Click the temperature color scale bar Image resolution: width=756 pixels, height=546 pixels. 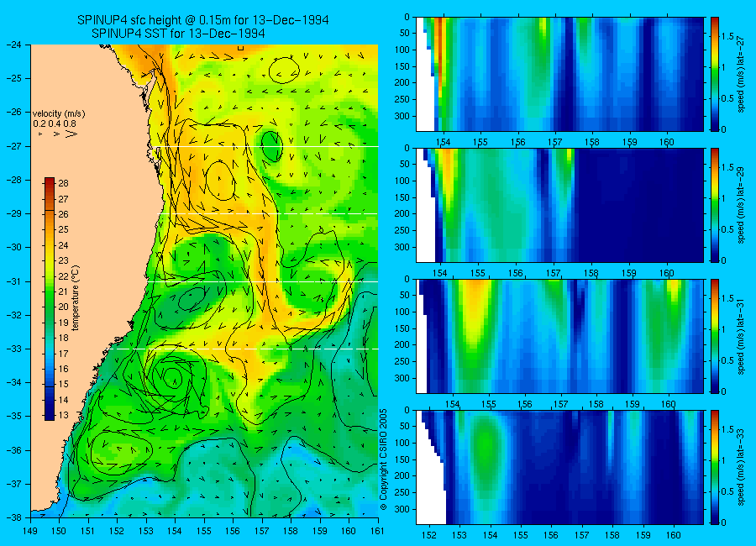[50, 299]
